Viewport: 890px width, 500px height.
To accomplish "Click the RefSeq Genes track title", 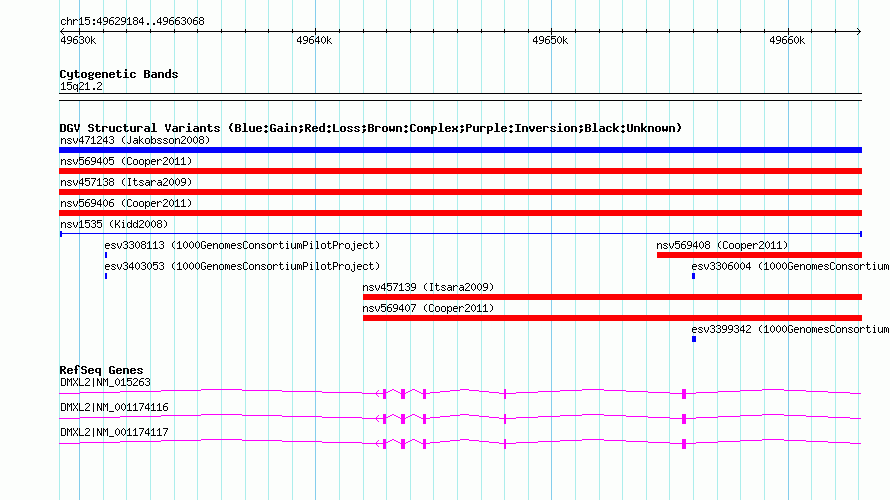I will [x=101, y=370].
